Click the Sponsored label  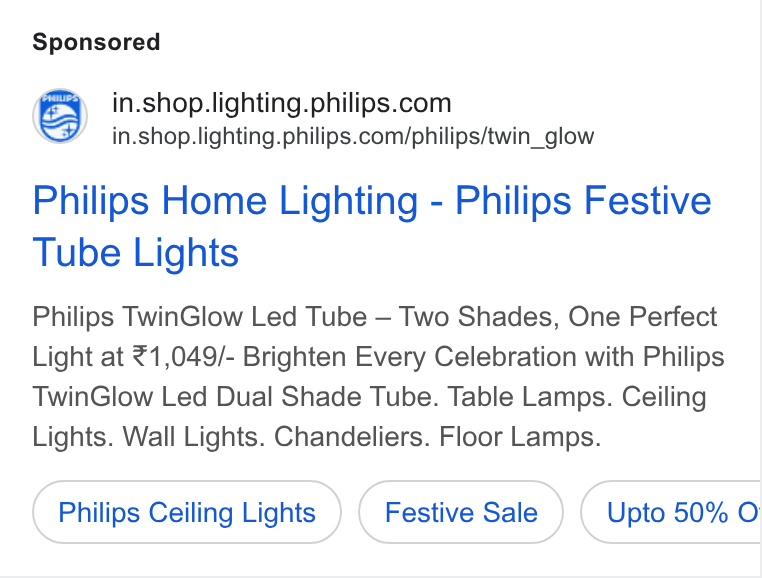pyautogui.click(x=96, y=42)
